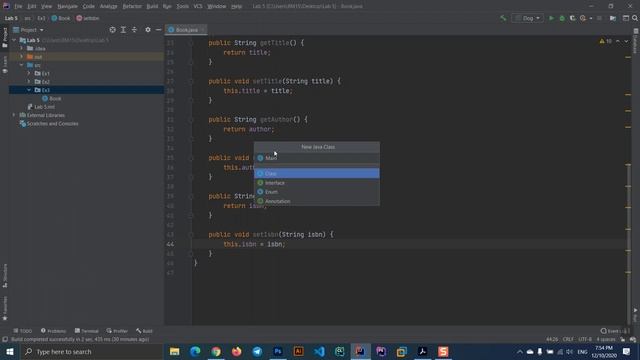This screenshot has height=360, width=640.
Task: Click the Windows Start button
Action: pyautogui.click(x=9, y=351)
